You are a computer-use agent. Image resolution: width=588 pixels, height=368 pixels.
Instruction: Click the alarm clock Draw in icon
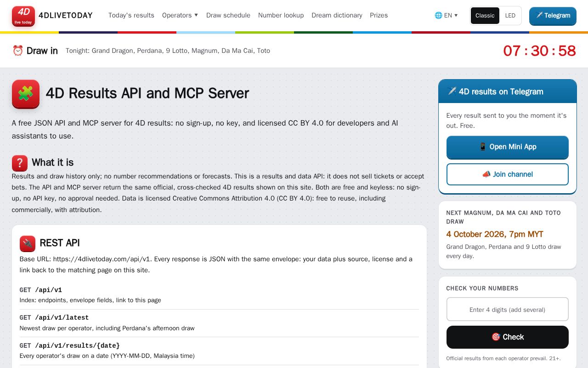click(x=18, y=51)
